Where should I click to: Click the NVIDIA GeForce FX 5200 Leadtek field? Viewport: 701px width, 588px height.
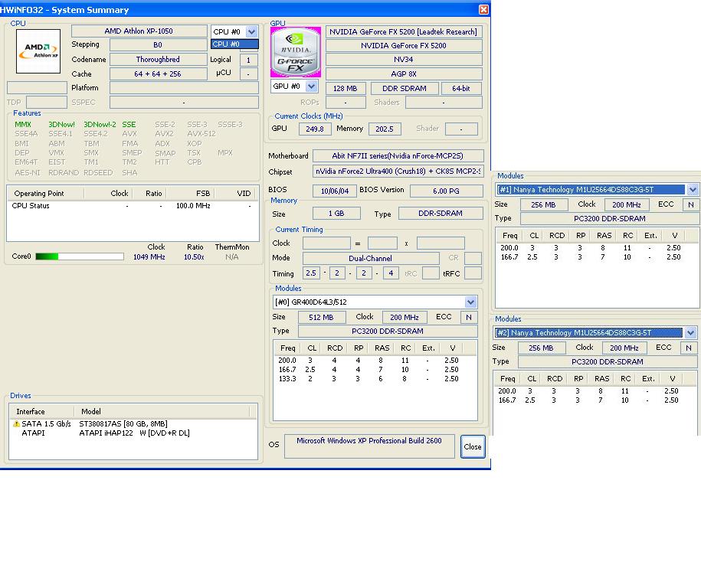(404, 31)
